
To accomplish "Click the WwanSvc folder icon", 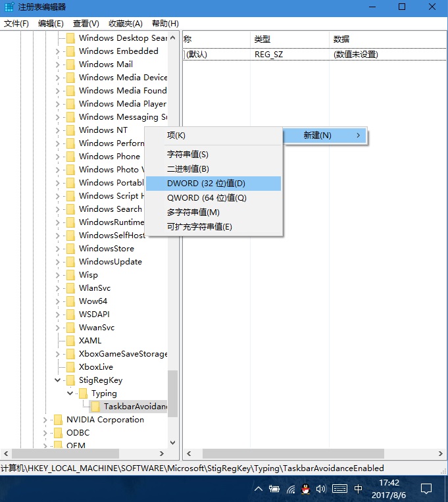I will 70,327.
